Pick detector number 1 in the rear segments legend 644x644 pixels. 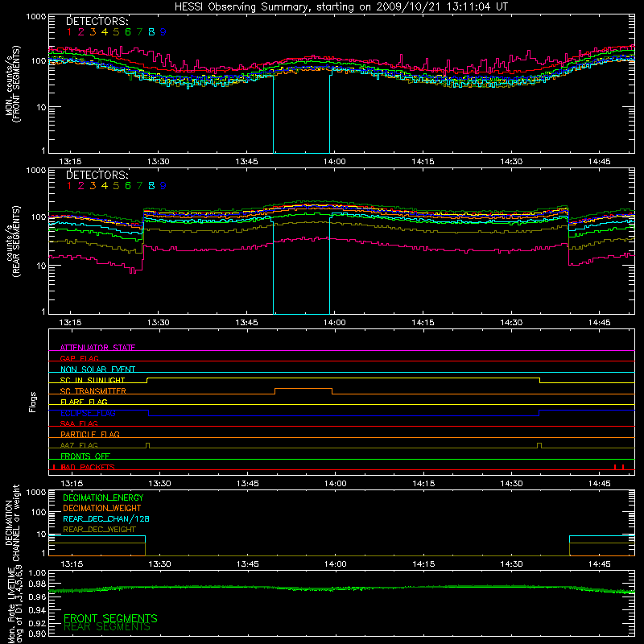click(69, 186)
